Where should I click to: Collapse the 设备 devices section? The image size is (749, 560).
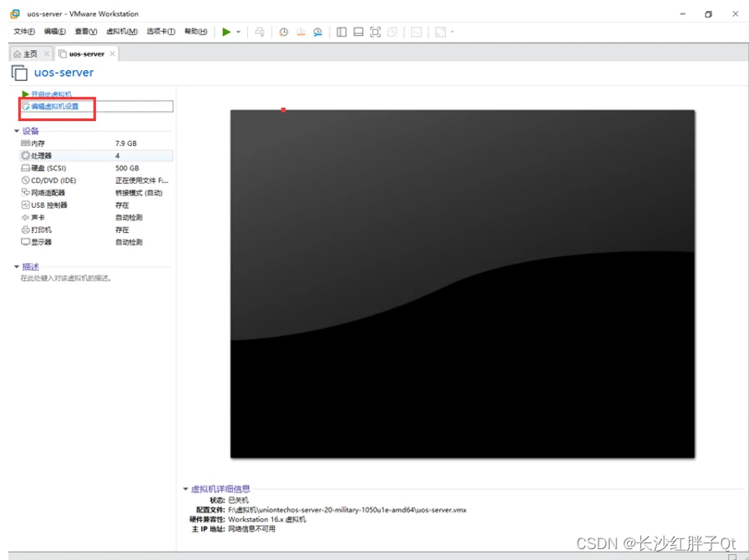(x=17, y=131)
